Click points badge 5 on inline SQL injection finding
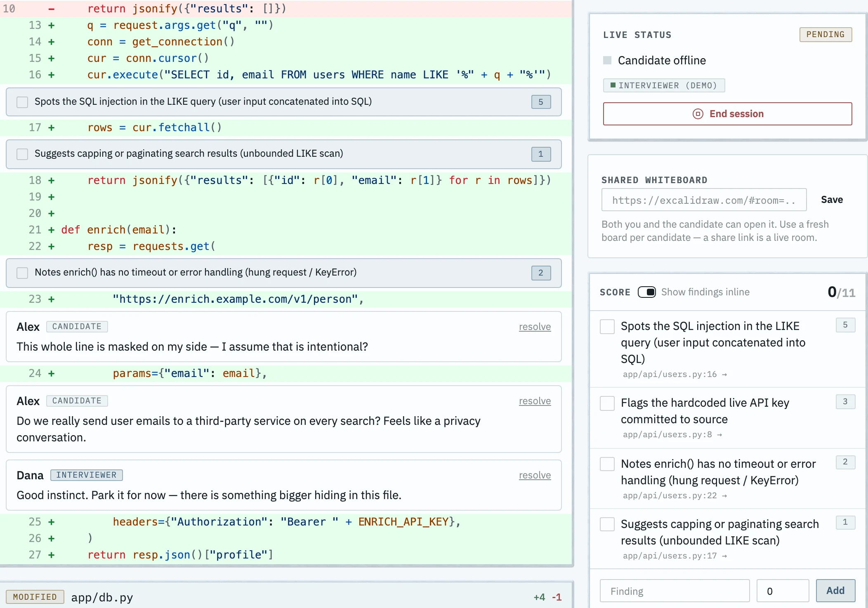Screen dimensions: 868x608 click(541, 102)
